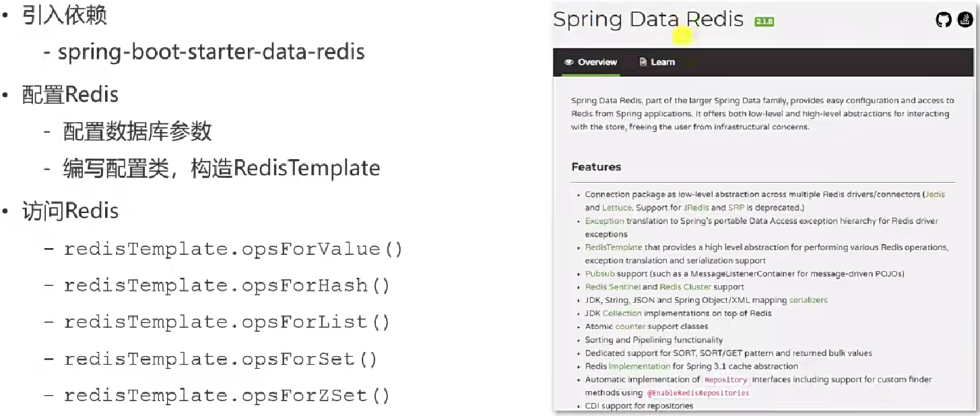The image size is (980, 416).
Task: Open the Atomic counter link
Action: [x=630, y=326]
